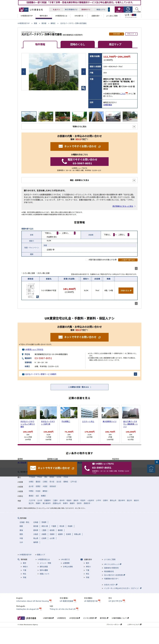Click the help icon beside 近居割
Viewport: 159px width, 644px height.
coord(53,250)
